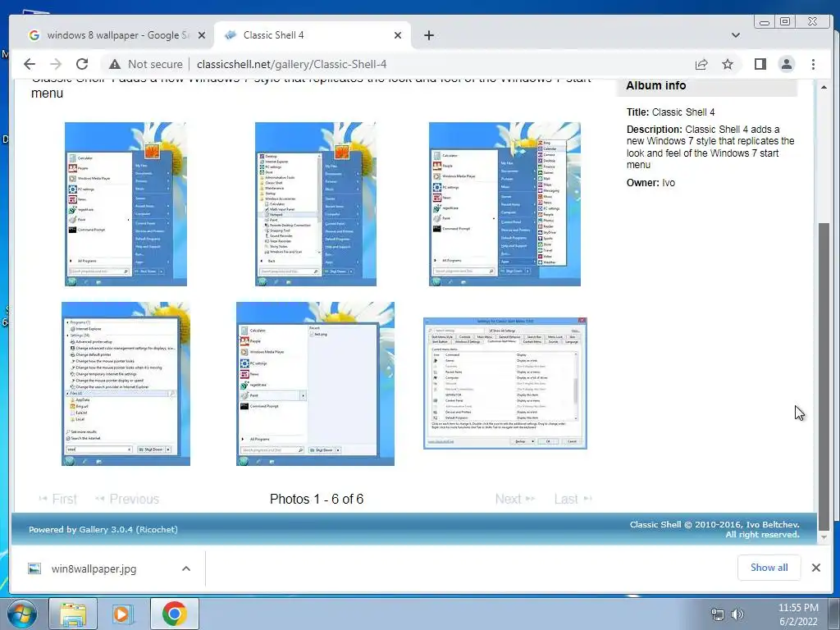Open the Paint jumplist screenshot thumbnail
This screenshot has height=630, width=840.
tap(316, 384)
